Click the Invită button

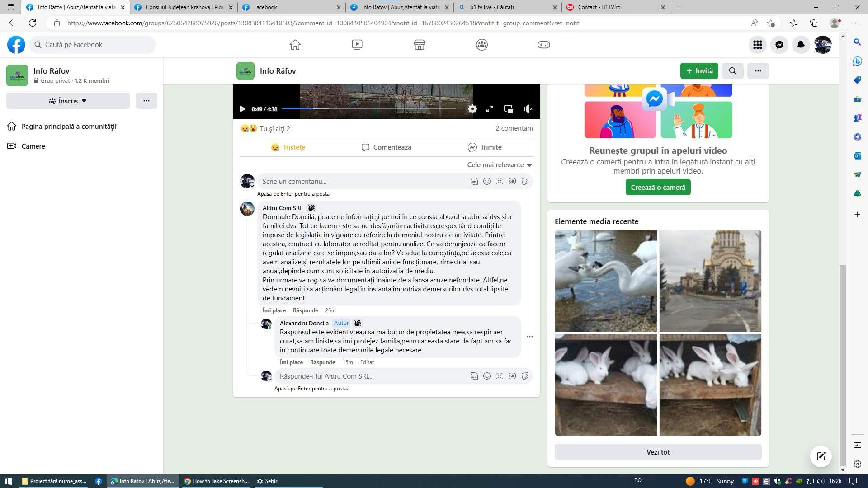(x=699, y=71)
